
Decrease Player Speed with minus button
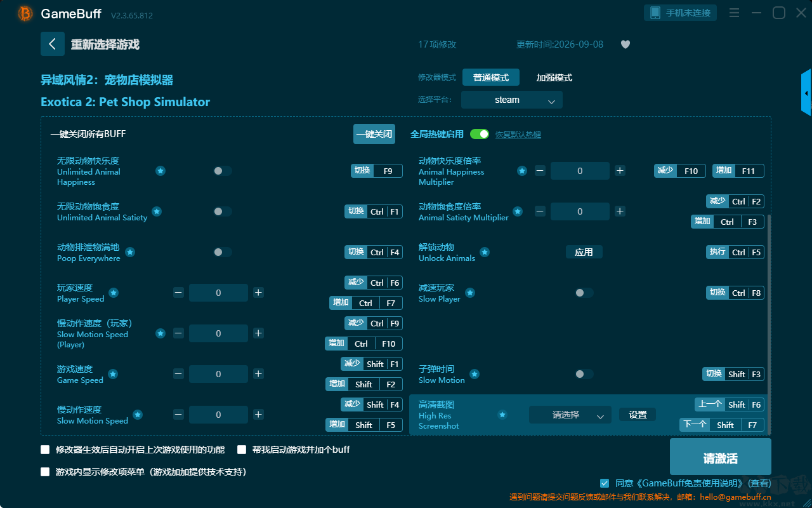pyautogui.click(x=179, y=293)
